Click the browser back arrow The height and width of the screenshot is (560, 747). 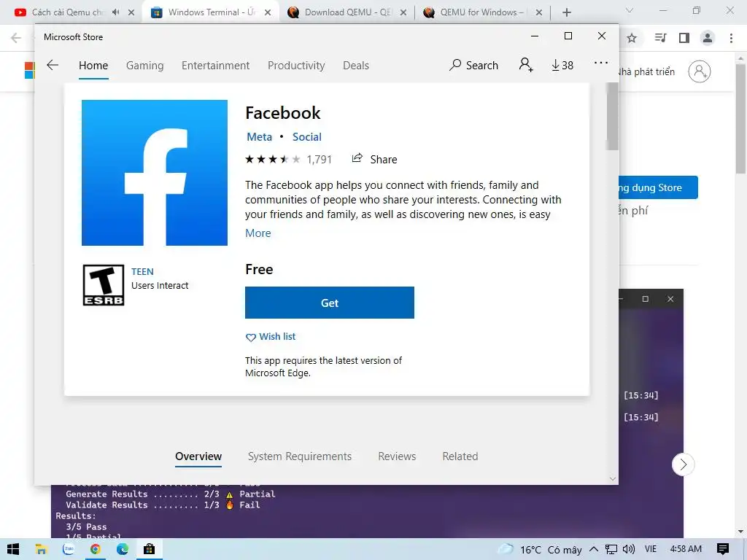click(x=16, y=38)
